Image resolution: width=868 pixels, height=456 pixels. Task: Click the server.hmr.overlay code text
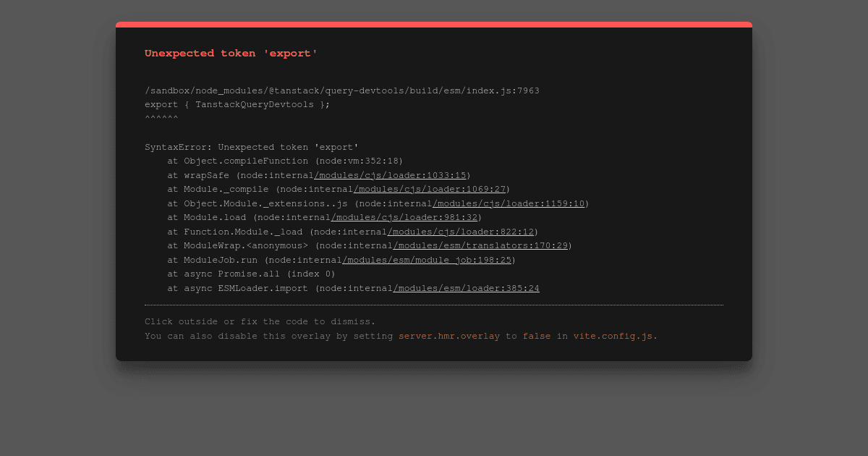(x=449, y=337)
